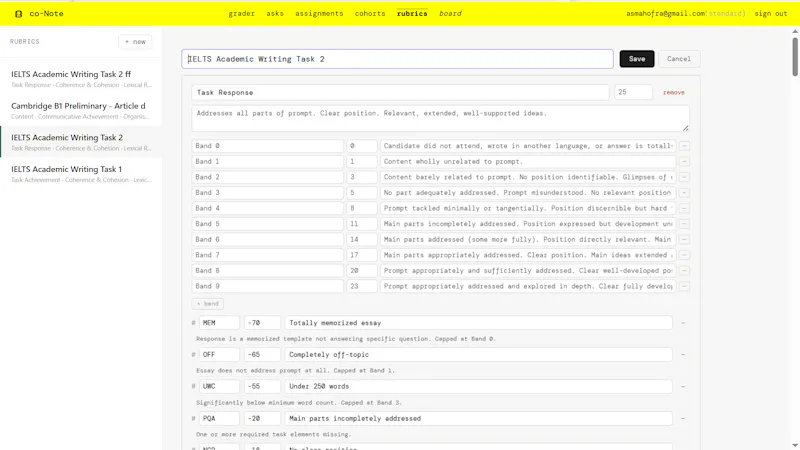Viewport: 800px width, 450px height.
Task: Click the 'Main parts incompletely addressed' penalty field
Action: 479,418
